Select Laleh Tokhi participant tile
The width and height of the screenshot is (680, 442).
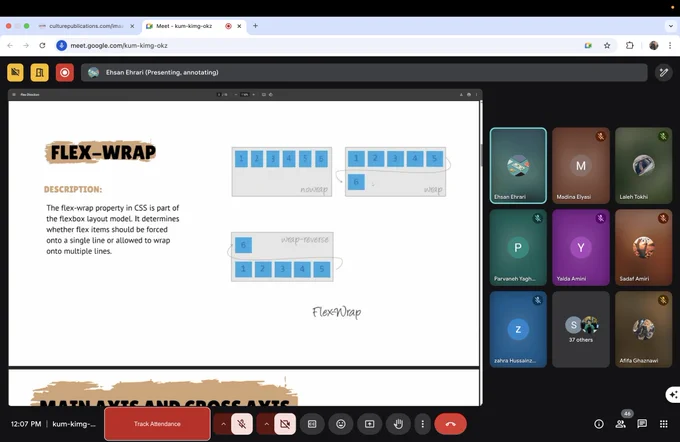coord(644,165)
